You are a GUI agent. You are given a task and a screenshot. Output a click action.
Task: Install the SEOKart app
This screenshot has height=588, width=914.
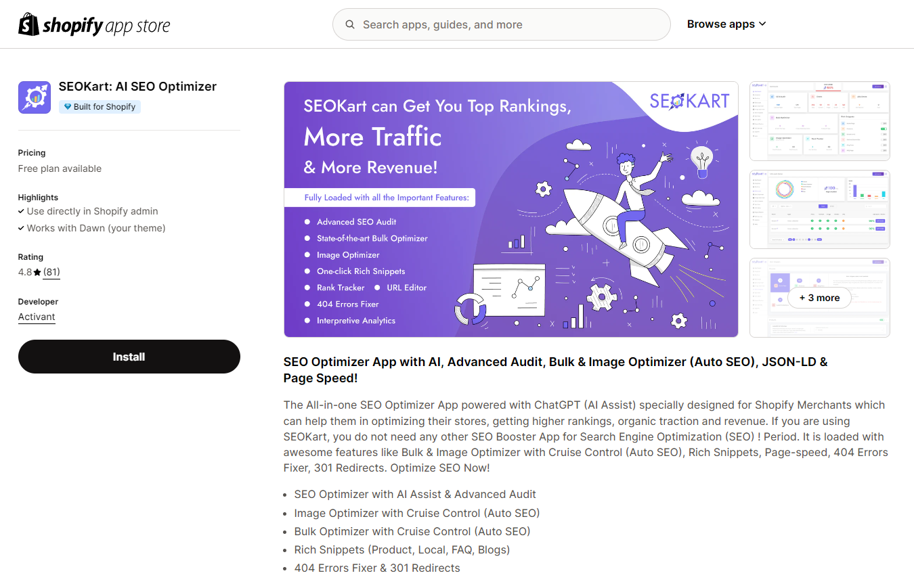(x=129, y=357)
